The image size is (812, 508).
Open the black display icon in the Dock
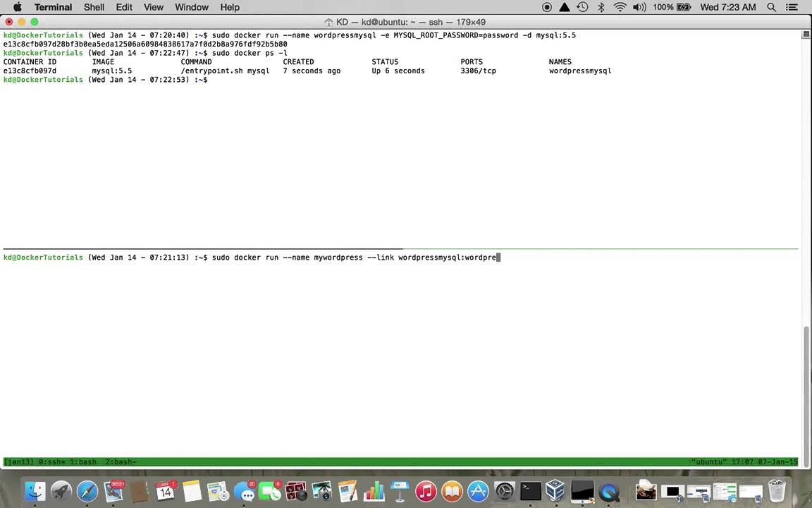coord(582,491)
